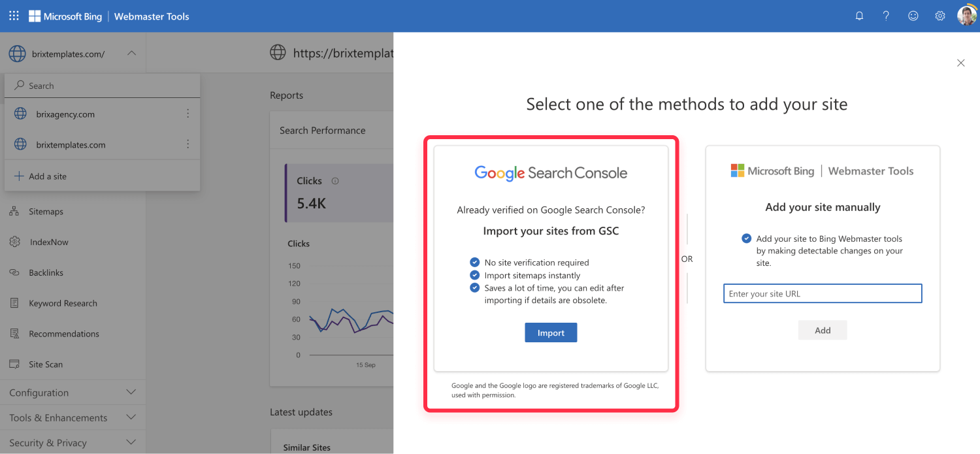Click the Keyword Research icon

(14, 303)
